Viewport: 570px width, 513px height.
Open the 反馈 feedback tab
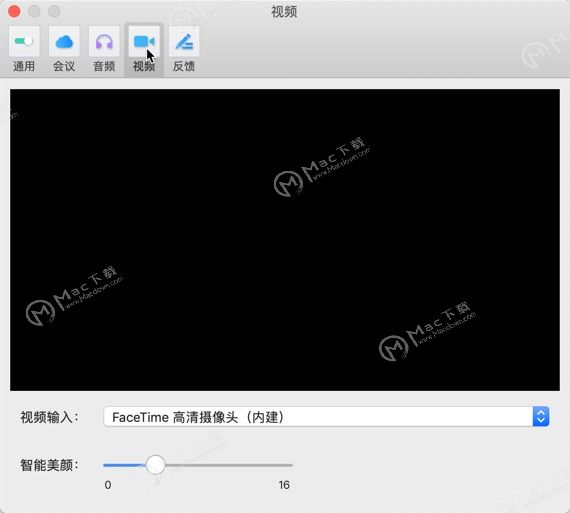point(184,49)
